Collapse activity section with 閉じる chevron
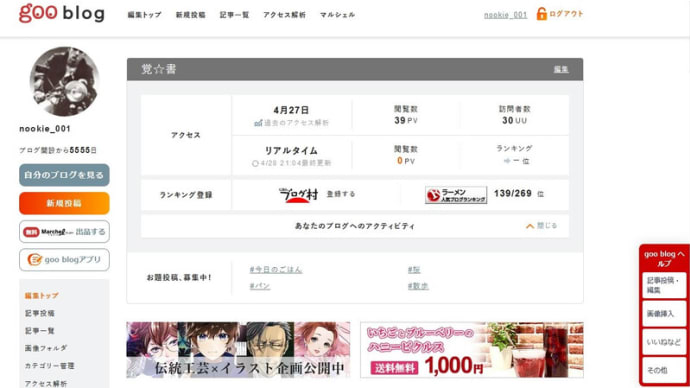Image resolution: width=690 pixels, height=388 pixels. coord(530,226)
